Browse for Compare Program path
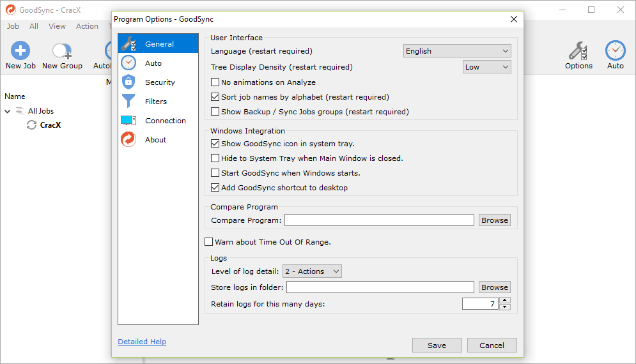 [x=495, y=220]
